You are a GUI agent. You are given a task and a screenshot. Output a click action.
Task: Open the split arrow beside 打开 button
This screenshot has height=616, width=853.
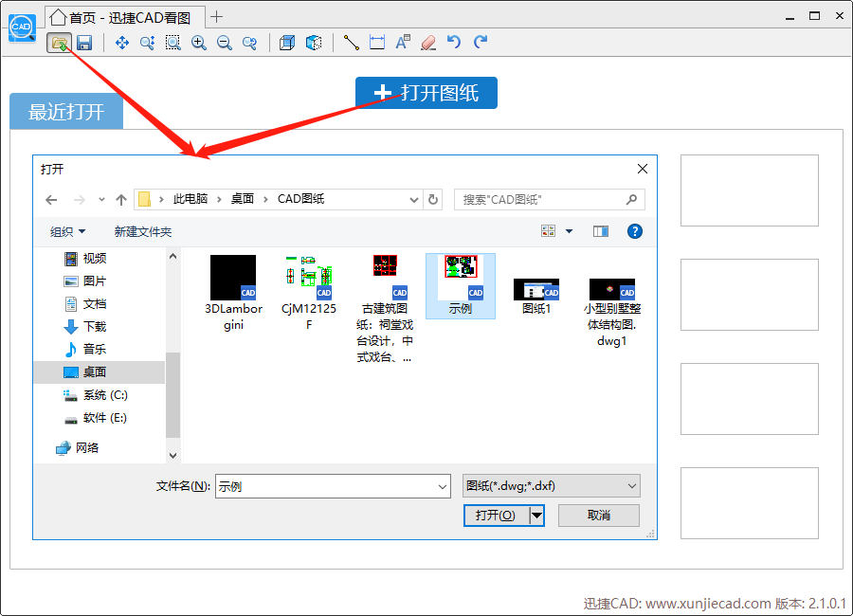(x=537, y=516)
